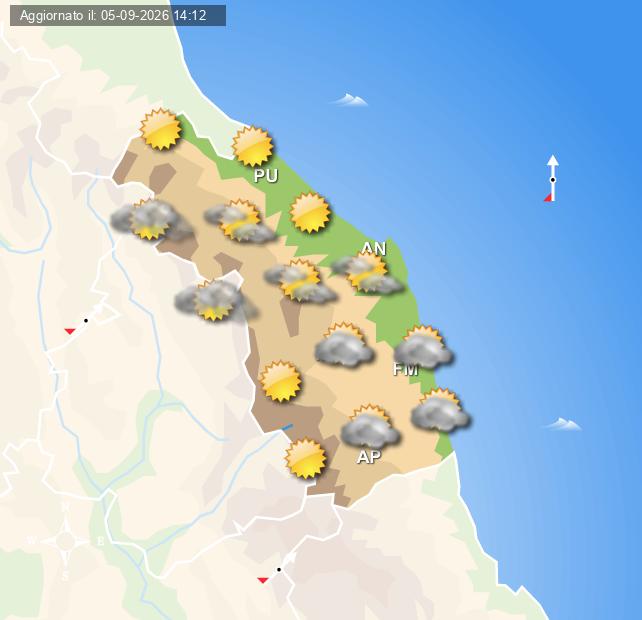
Task: Click the sun icon on the coast between PU and AN
Action: [x=310, y=213]
